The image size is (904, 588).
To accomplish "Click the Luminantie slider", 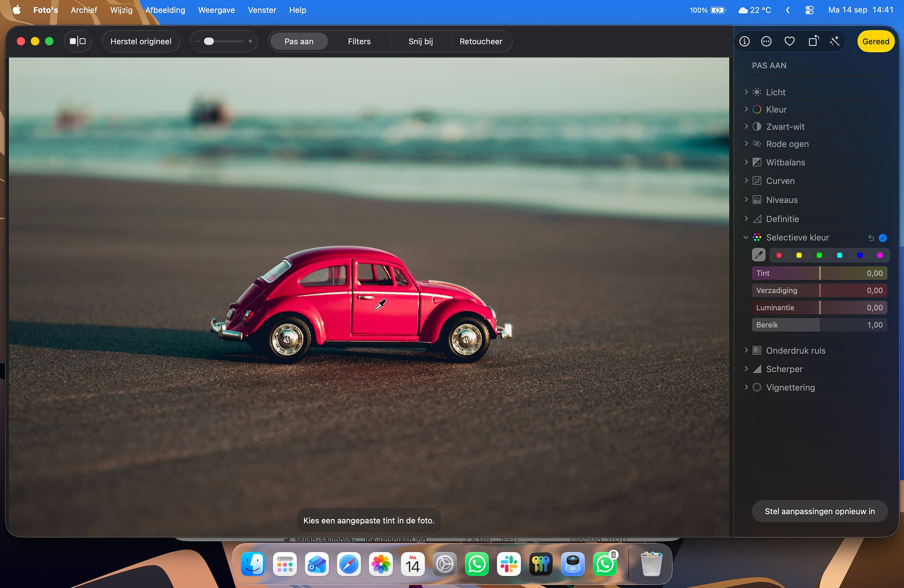I will [x=820, y=308].
